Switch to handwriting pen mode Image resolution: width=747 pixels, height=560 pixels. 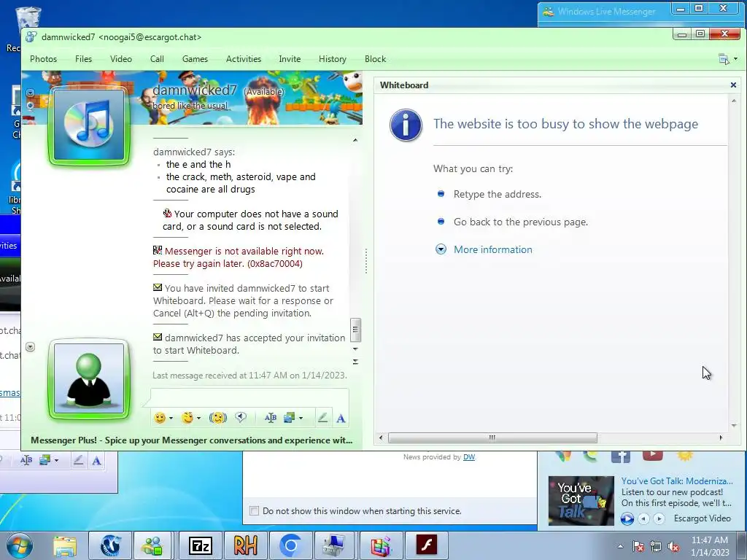click(322, 418)
